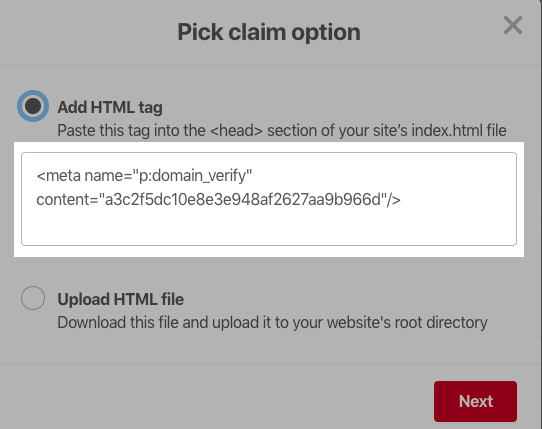Place cursor in the content="a3c2f5dc…" line
The width and height of the screenshot is (542, 429).
pos(218,200)
